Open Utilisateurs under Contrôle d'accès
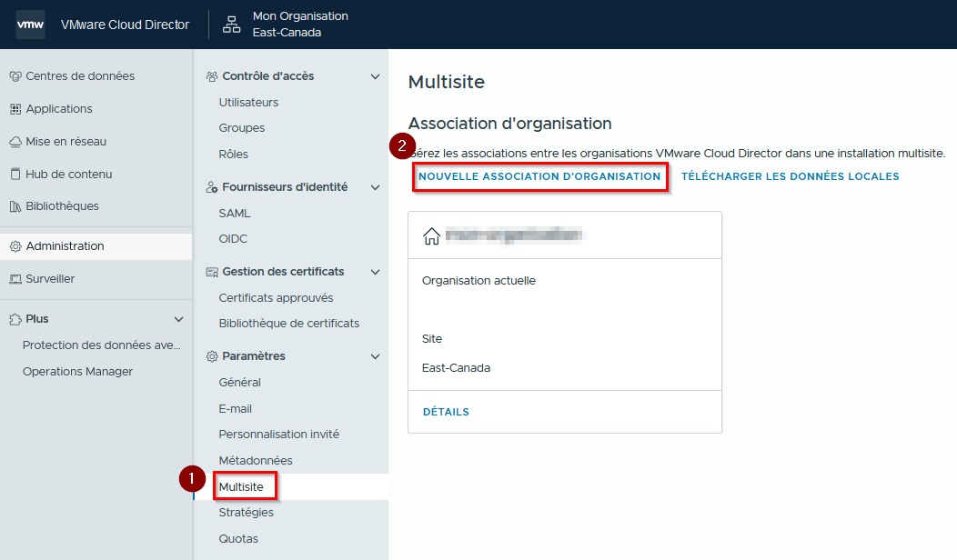 (x=248, y=103)
